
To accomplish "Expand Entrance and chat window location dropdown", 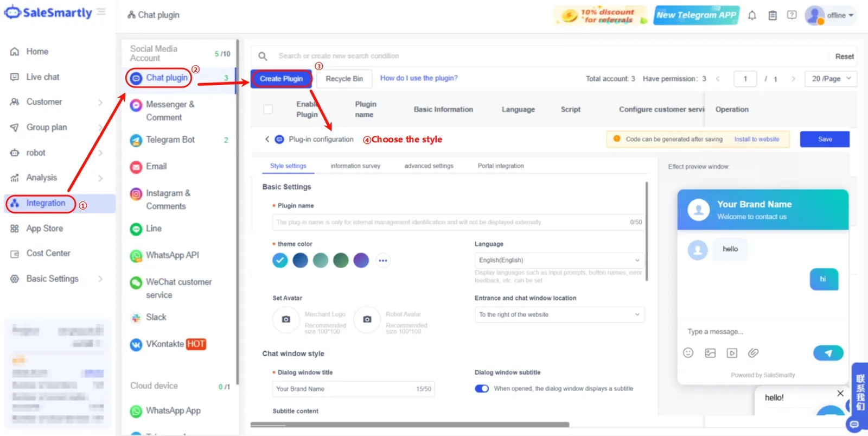I will pos(559,314).
